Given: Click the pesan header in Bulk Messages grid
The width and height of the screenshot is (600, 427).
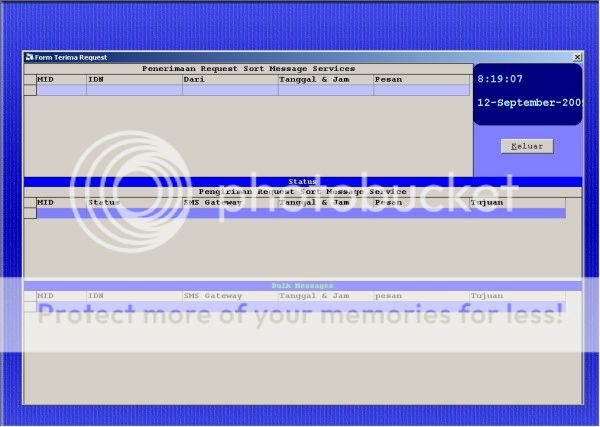Looking at the screenshot, I should click(422, 296).
